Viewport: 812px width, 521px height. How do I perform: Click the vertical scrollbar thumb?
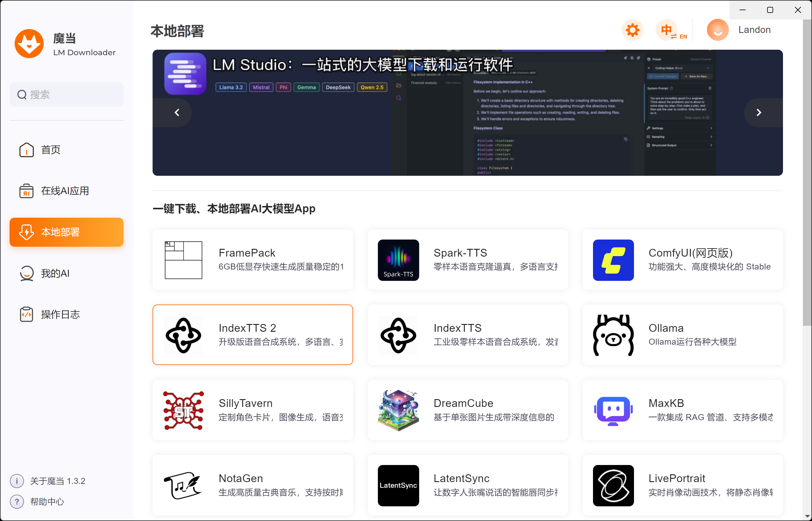[x=807, y=172]
